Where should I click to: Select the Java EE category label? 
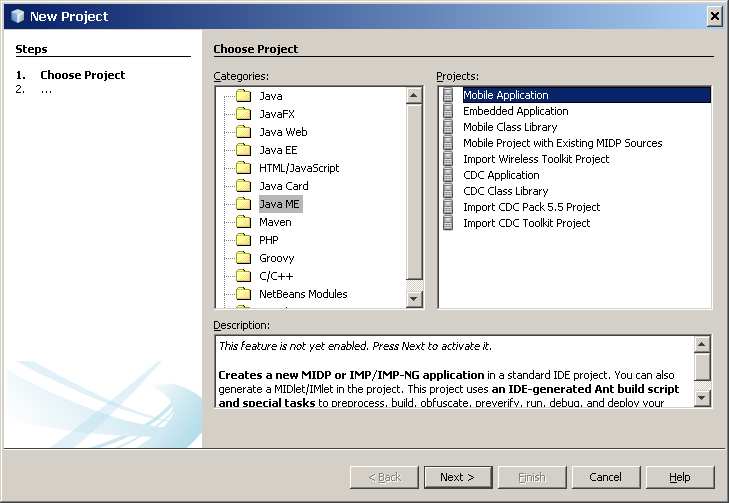(x=278, y=150)
